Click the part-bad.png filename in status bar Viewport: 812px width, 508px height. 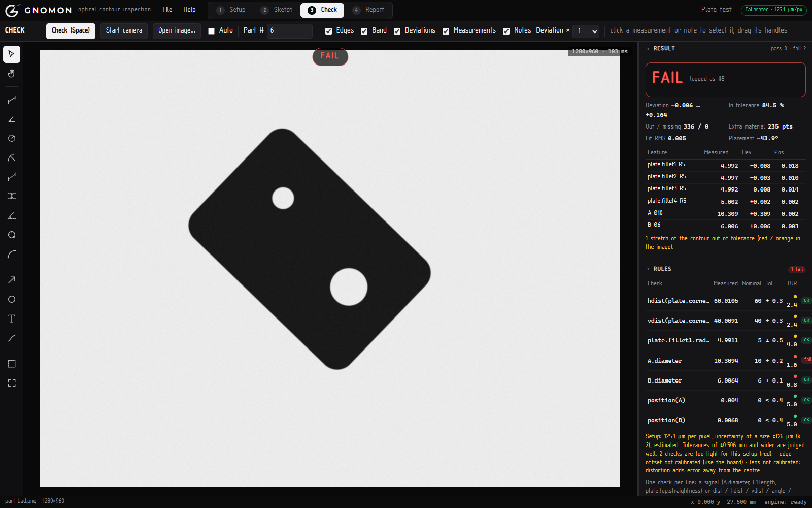(x=21, y=501)
